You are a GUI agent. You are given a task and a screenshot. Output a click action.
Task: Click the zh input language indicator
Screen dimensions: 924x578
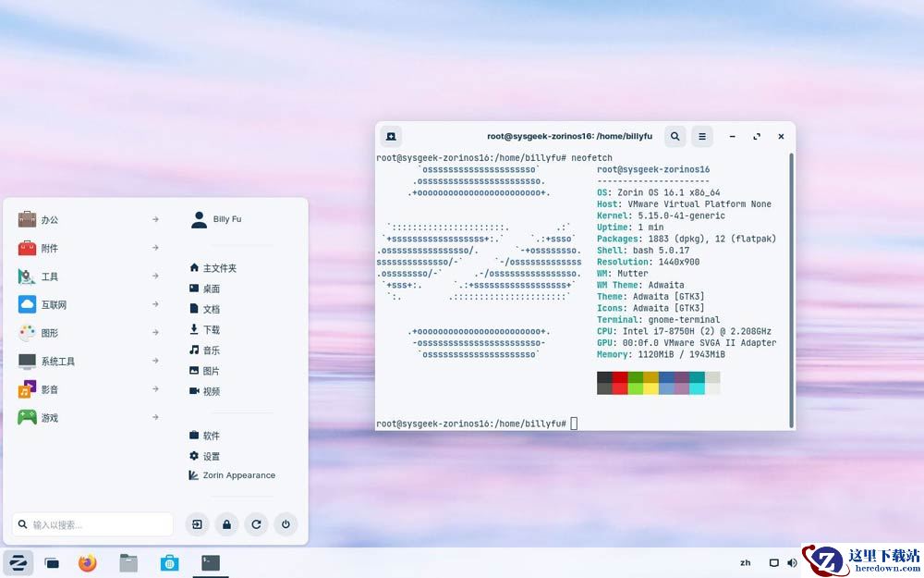point(746,563)
